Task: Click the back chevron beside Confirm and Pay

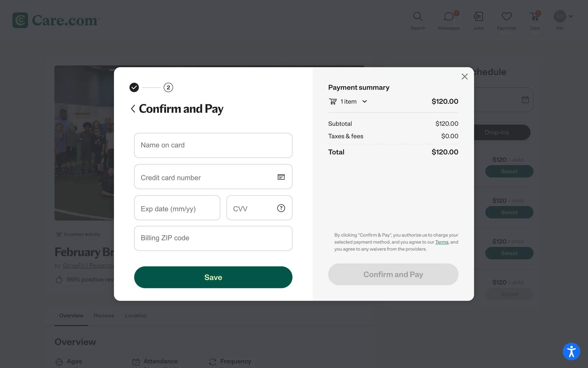Action: pyautogui.click(x=133, y=109)
